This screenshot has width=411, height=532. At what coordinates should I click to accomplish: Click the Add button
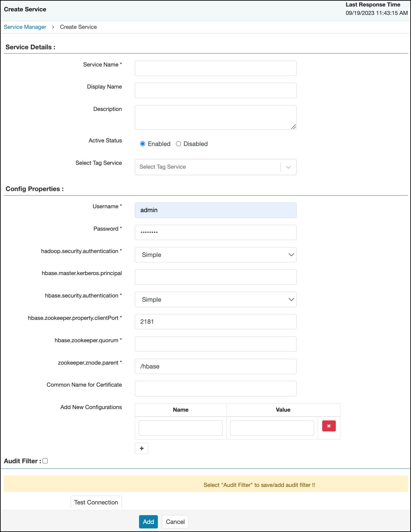click(x=148, y=522)
